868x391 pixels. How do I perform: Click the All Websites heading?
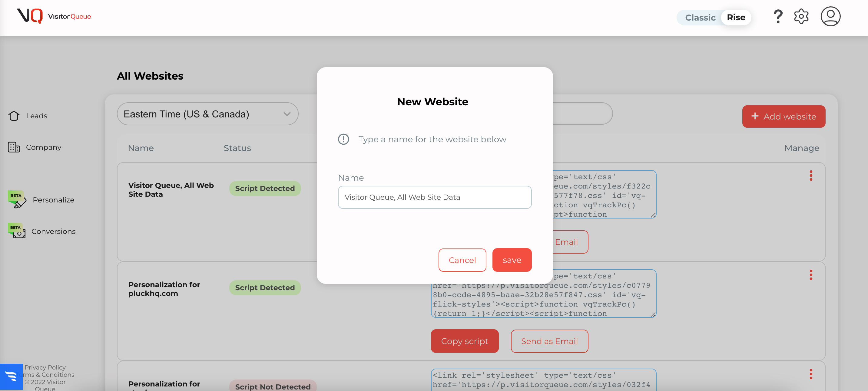click(150, 76)
